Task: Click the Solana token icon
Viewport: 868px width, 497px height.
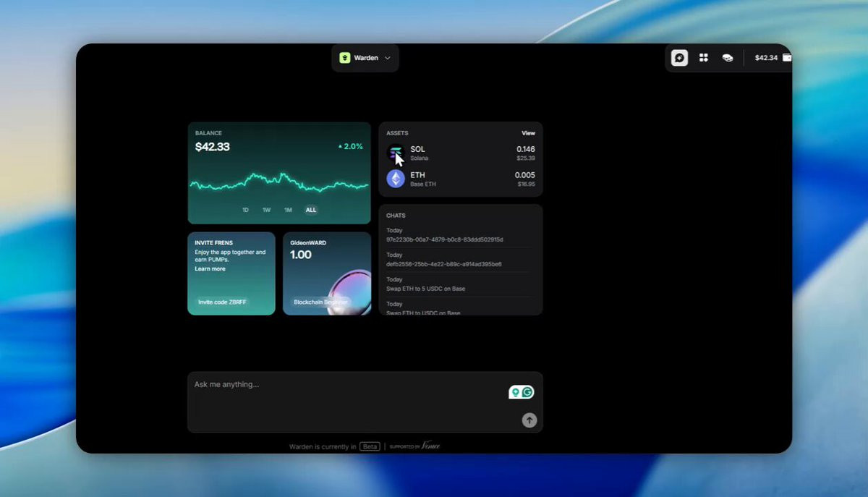Action: pos(396,153)
